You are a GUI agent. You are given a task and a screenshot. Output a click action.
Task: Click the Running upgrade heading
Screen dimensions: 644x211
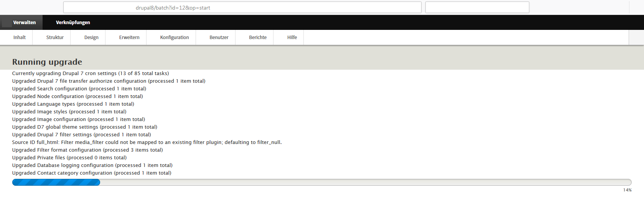[47, 62]
